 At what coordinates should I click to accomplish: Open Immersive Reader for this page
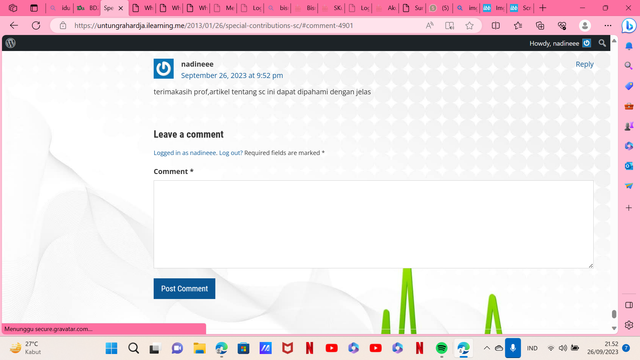(x=449, y=25)
